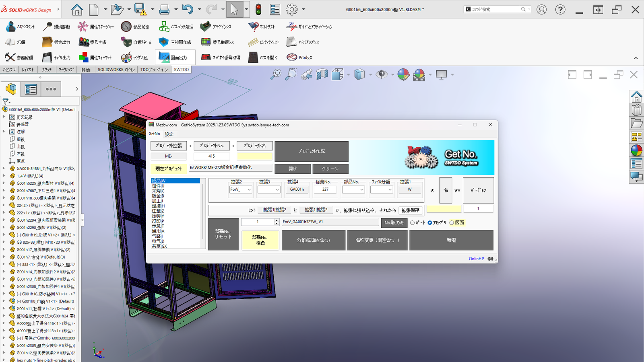The height and width of the screenshot is (362, 644).
Task: Click the 部品No. 検査 button
Action: click(260, 240)
